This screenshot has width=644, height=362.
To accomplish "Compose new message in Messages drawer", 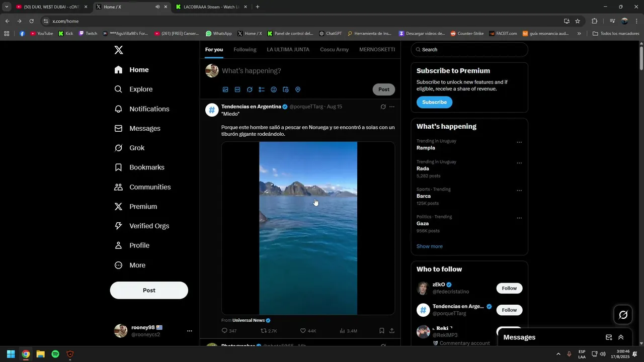I will point(609,337).
